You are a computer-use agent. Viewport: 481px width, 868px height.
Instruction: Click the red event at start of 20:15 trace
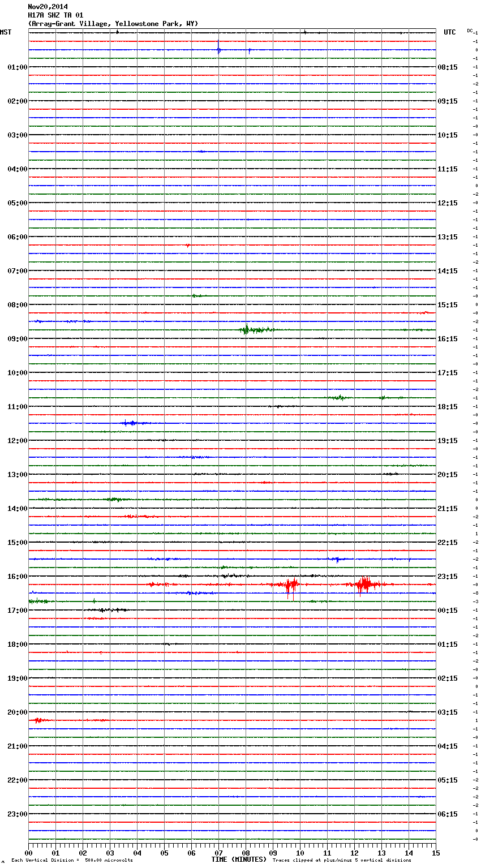click(x=38, y=720)
